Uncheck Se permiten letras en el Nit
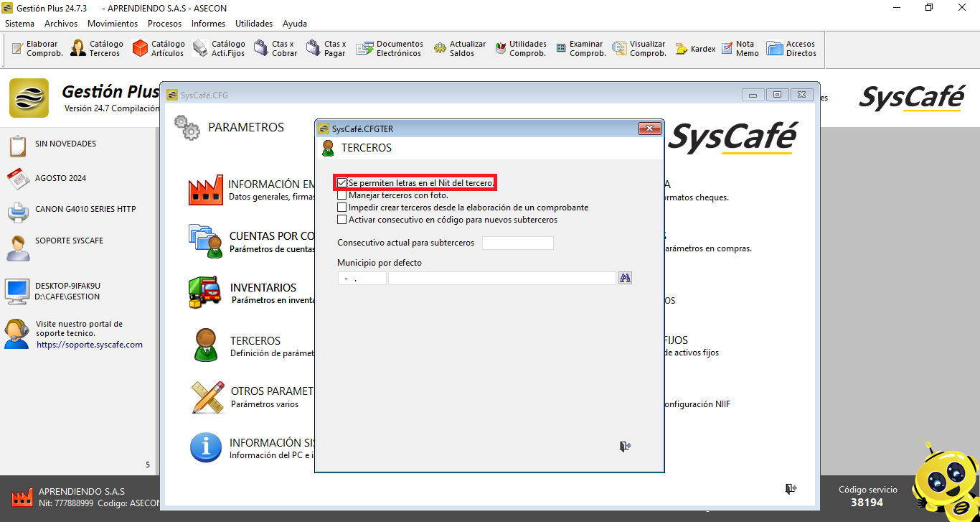 (342, 183)
